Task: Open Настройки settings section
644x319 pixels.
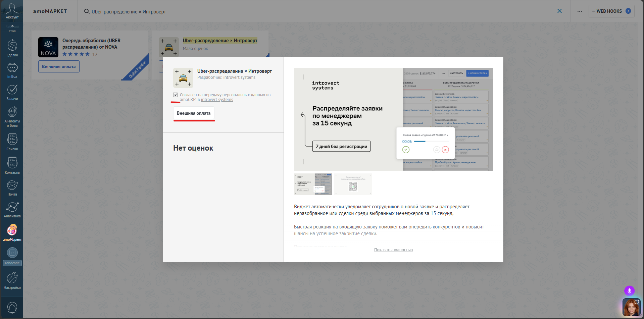Action: click(x=12, y=281)
